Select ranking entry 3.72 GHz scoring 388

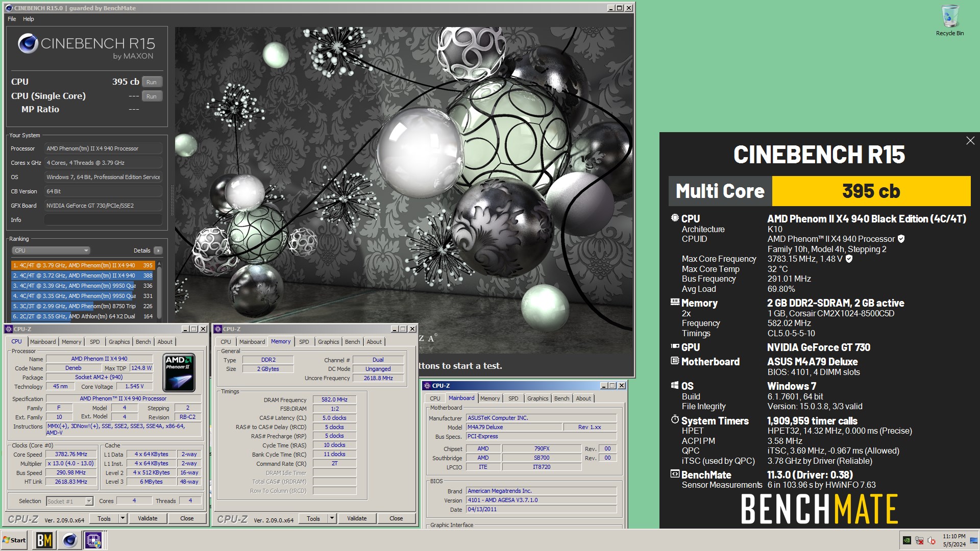click(83, 275)
